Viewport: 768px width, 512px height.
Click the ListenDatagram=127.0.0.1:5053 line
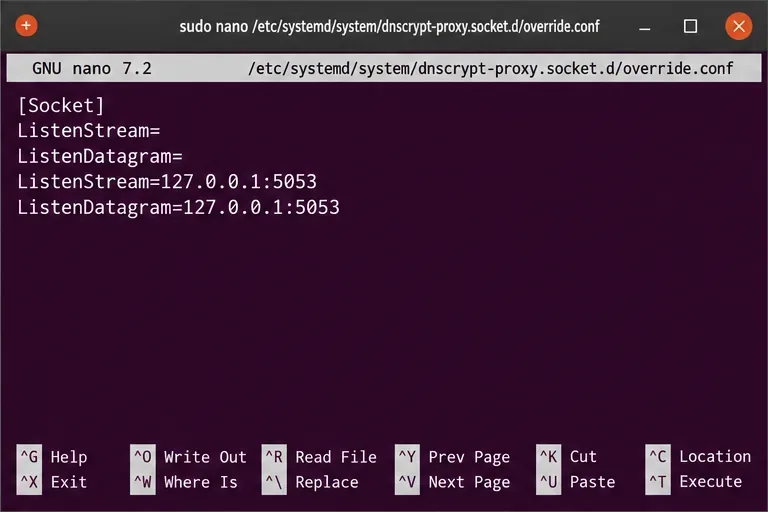pyautogui.click(x=178, y=207)
